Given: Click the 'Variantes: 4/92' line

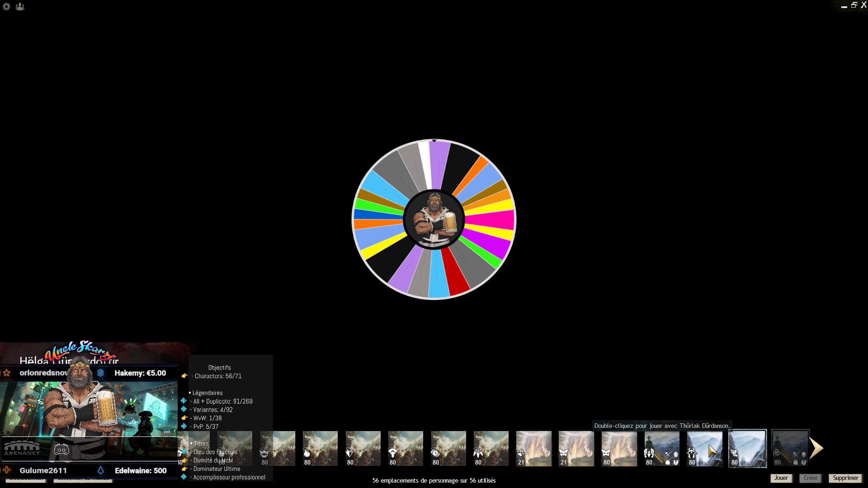Looking at the screenshot, I should [212, 410].
